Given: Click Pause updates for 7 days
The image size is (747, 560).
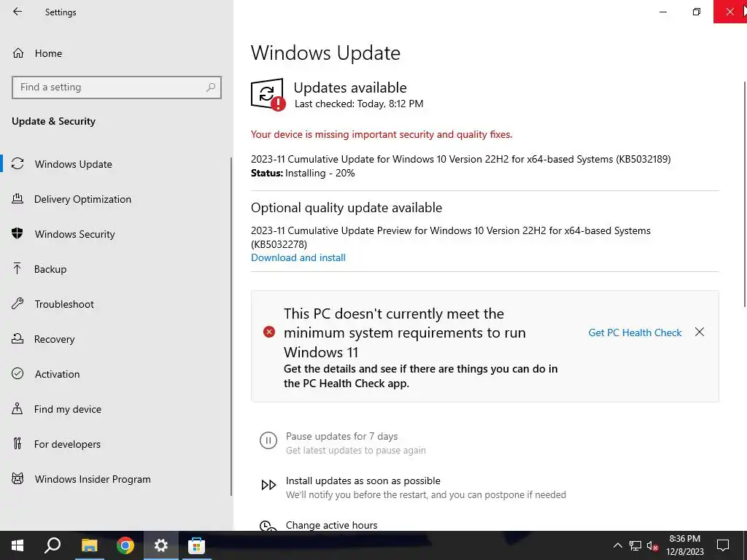Looking at the screenshot, I should click(x=341, y=436).
